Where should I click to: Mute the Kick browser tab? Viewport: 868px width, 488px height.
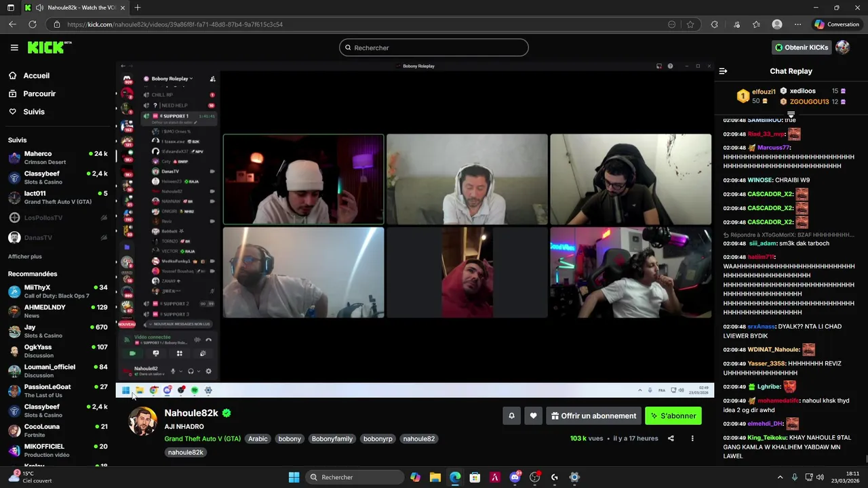point(39,7)
